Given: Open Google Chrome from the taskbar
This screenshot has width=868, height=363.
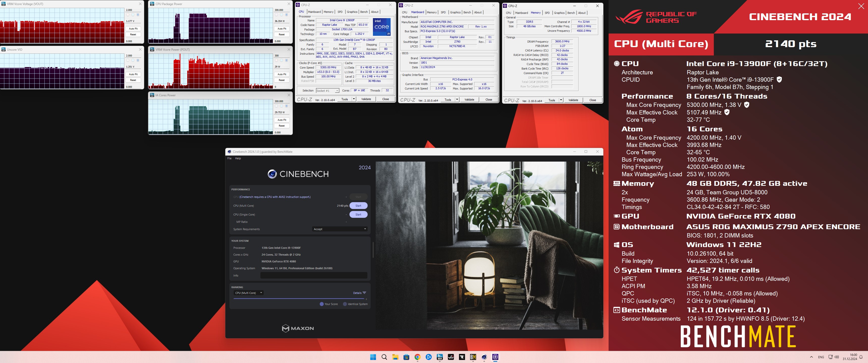Looking at the screenshot, I should (418, 357).
